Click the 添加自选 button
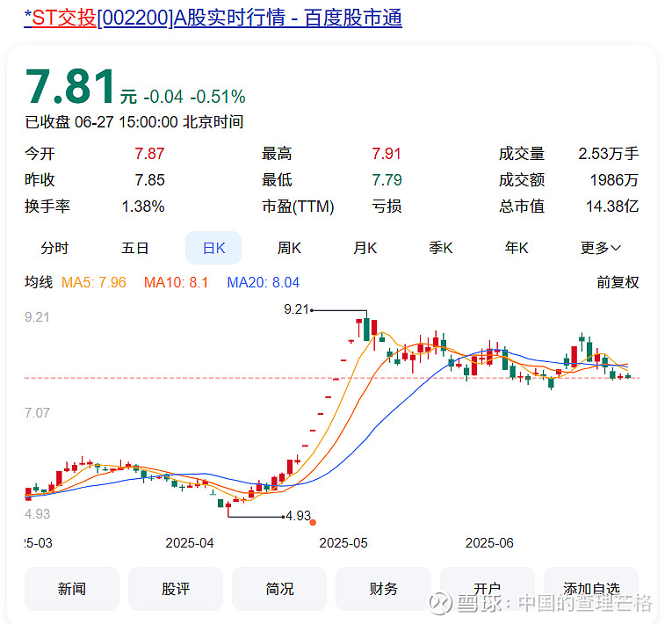 [591, 588]
